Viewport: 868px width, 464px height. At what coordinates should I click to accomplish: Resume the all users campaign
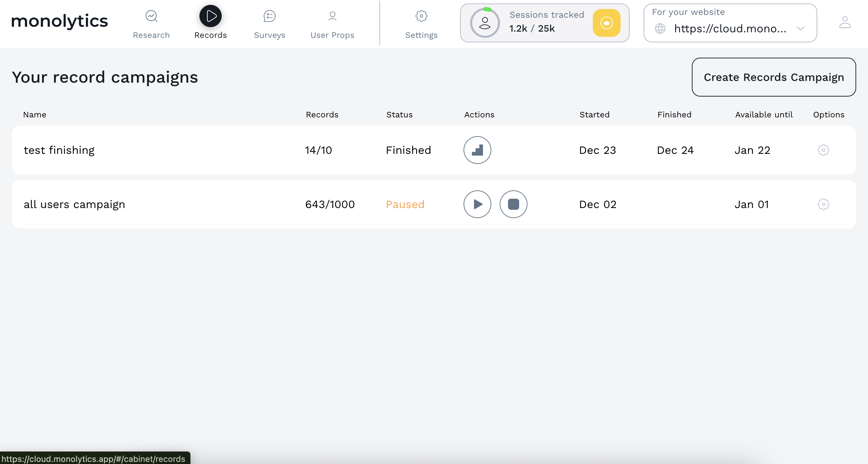pos(477,204)
